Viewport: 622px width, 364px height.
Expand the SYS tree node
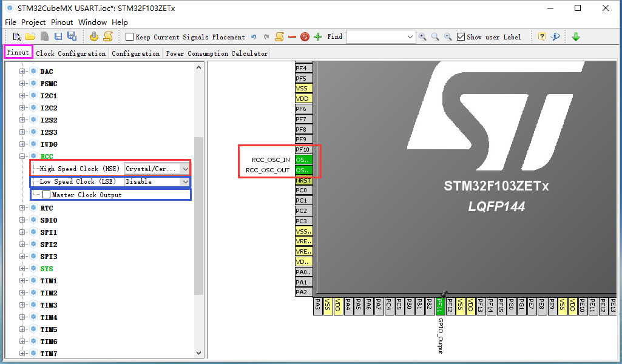22,268
